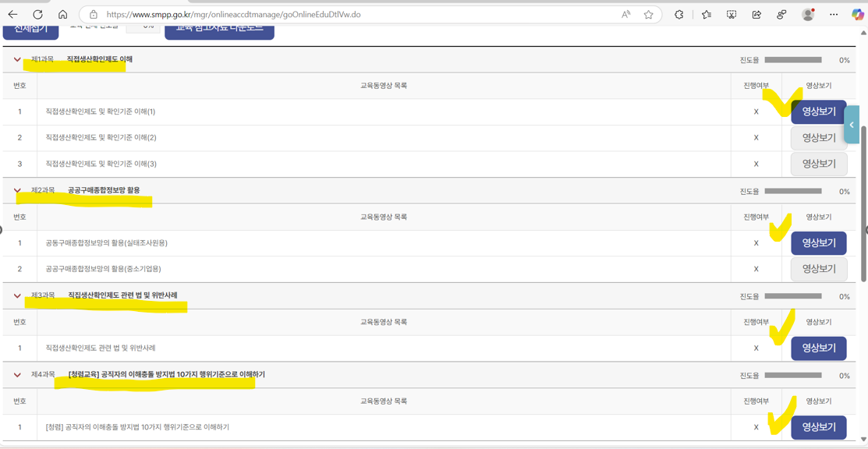Open the chat bubbles person icon

[782, 15]
